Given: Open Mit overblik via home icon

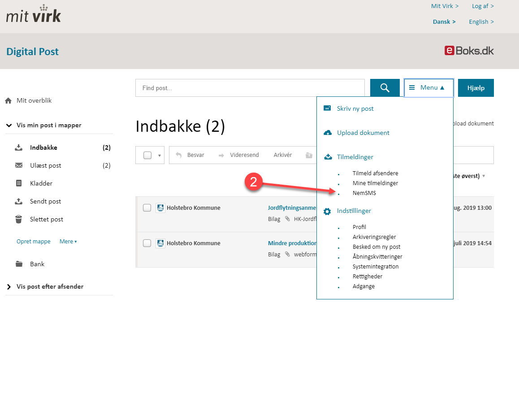Looking at the screenshot, I should [8, 101].
